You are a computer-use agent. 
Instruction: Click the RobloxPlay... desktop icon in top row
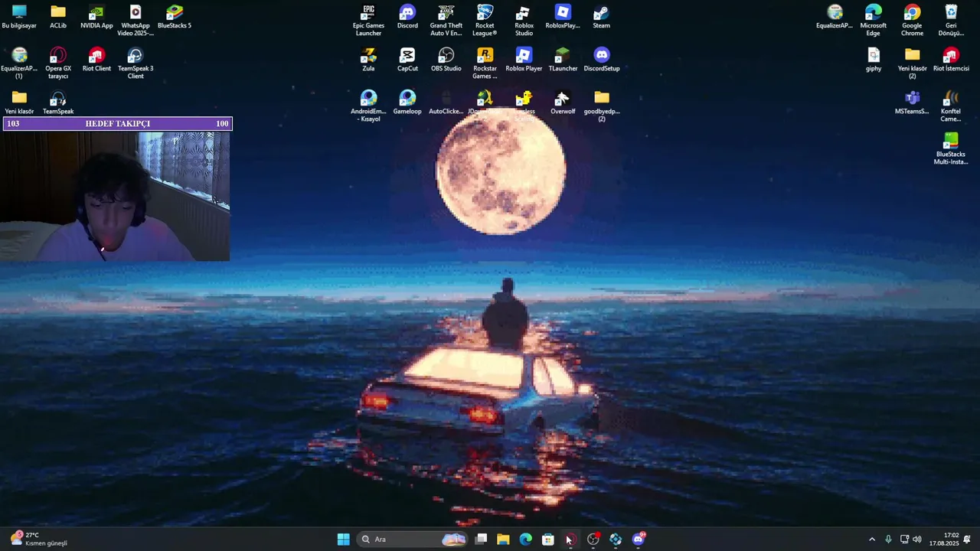[563, 17]
